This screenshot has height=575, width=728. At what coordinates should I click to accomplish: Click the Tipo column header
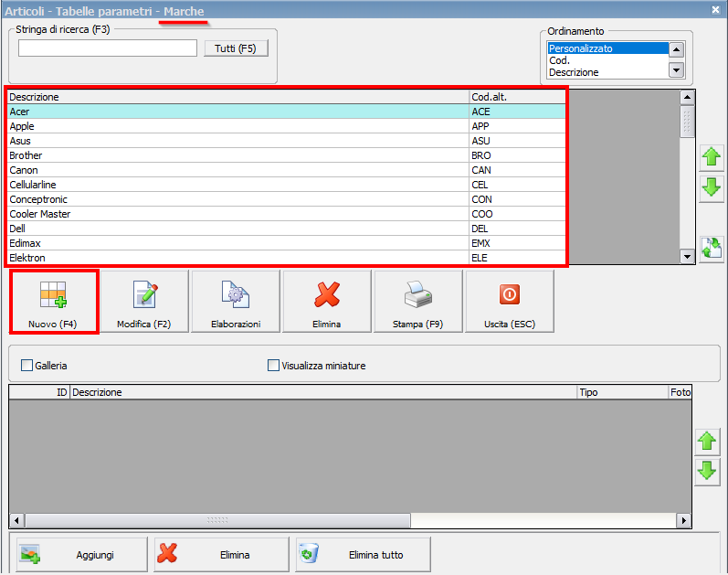click(x=623, y=392)
